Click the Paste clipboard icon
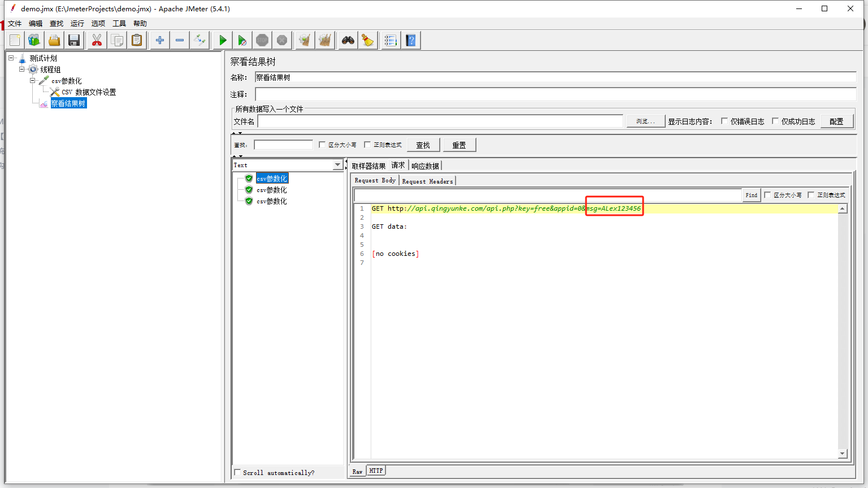Viewport: 868px width, 488px height. point(137,40)
